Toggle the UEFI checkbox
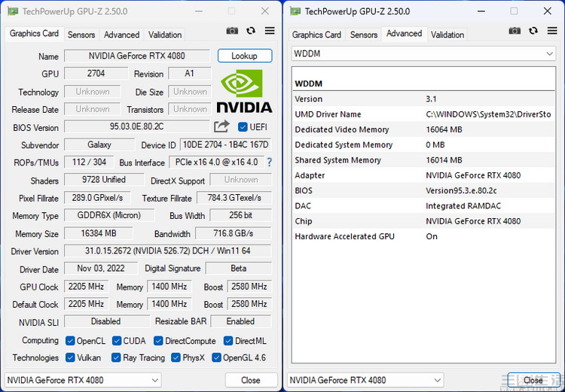This screenshot has height=392, width=565. point(243,127)
